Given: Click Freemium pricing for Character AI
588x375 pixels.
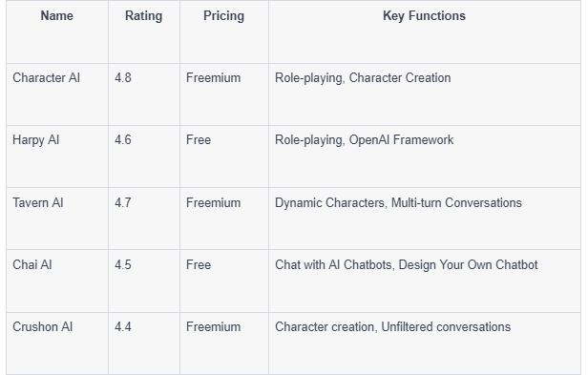Looking at the screenshot, I should tap(214, 77).
